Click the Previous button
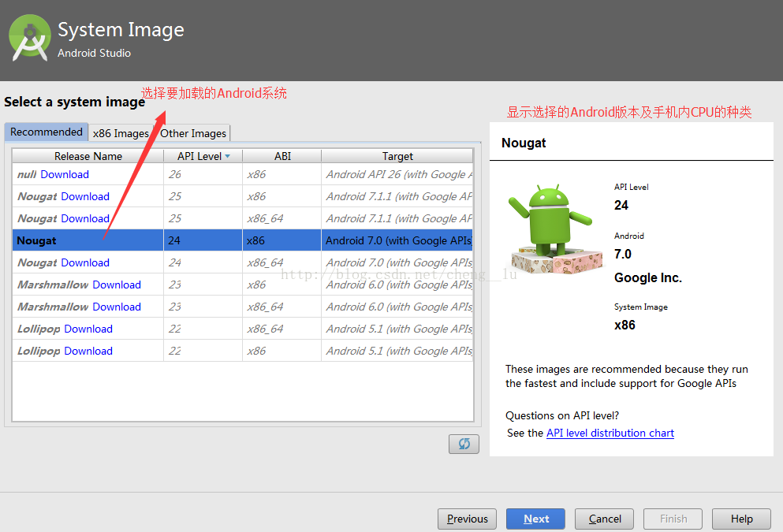 pos(467,519)
